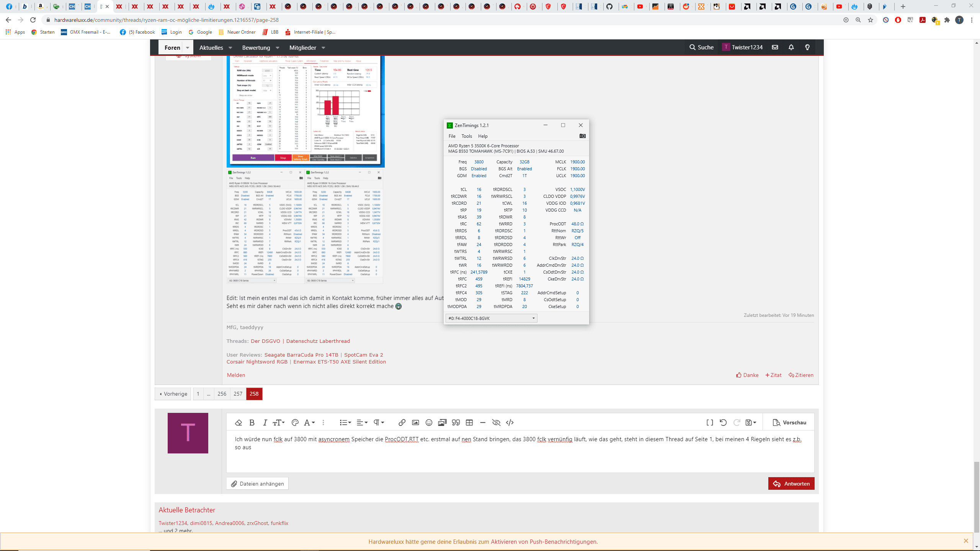This screenshot has width=980, height=551.
Task: Insert an image in the editor
Action: tap(415, 422)
